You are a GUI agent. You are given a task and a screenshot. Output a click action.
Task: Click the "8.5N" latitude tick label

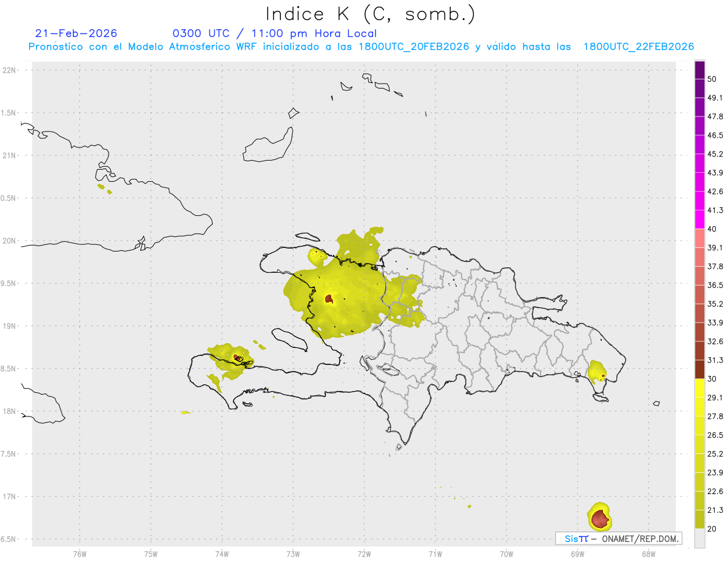click(x=9, y=369)
